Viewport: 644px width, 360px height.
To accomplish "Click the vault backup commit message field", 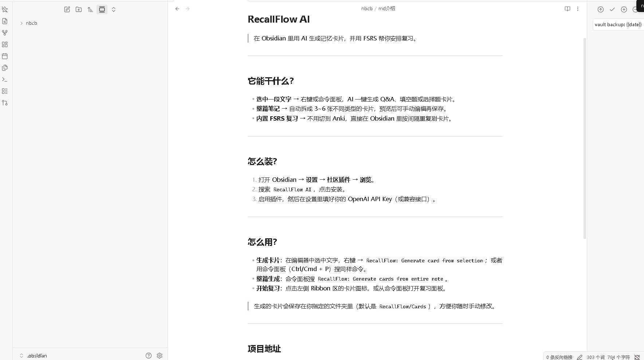I will tap(619, 25).
